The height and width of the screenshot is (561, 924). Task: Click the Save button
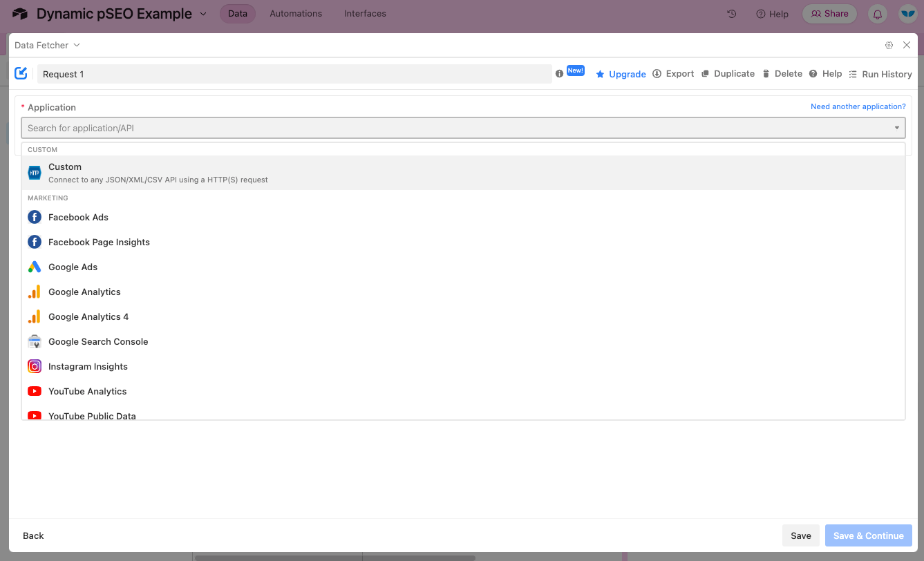[801, 535]
